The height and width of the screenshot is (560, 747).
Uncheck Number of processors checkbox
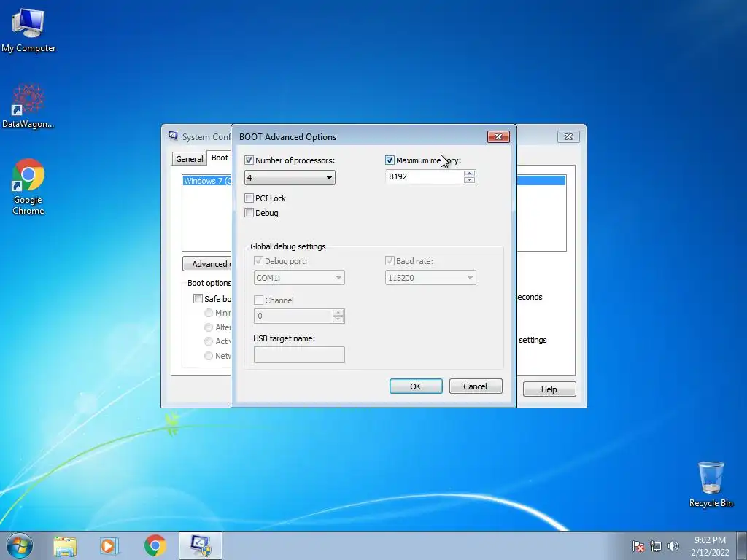pyautogui.click(x=249, y=160)
